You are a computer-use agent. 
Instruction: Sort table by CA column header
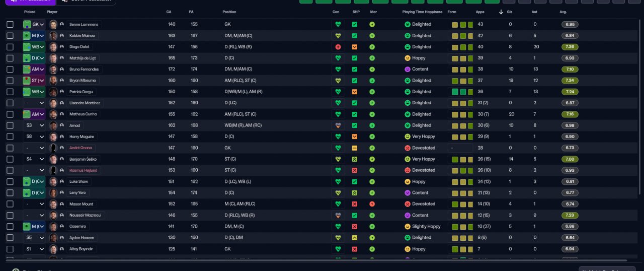169,12
